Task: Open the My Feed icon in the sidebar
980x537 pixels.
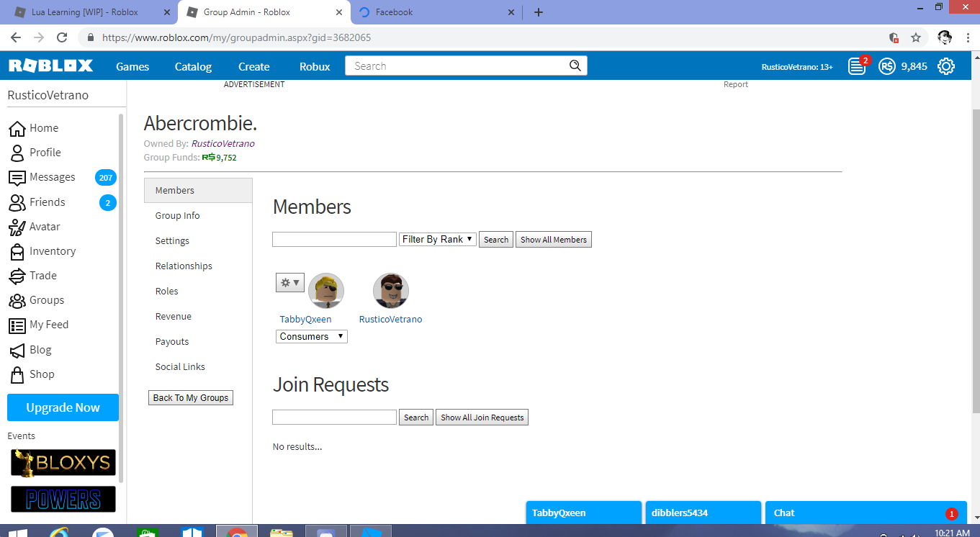Action: point(17,325)
